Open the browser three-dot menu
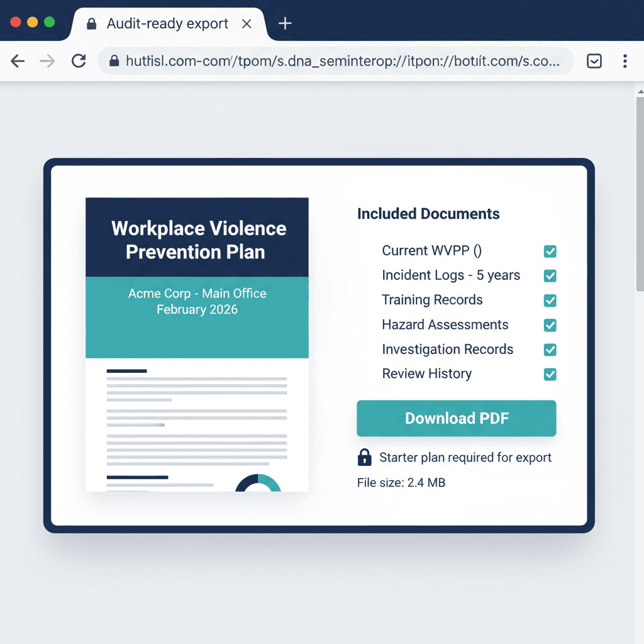 pyautogui.click(x=625, y=61)
